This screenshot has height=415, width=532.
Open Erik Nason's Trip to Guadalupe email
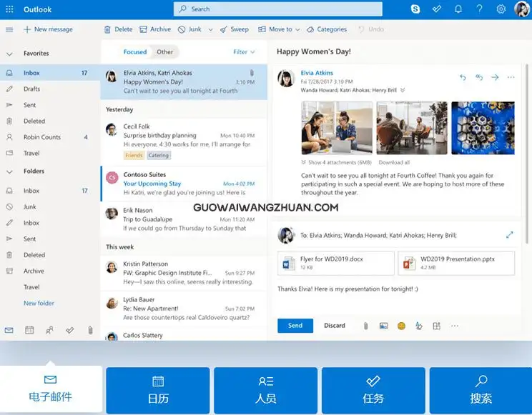(x=184, y=219)
